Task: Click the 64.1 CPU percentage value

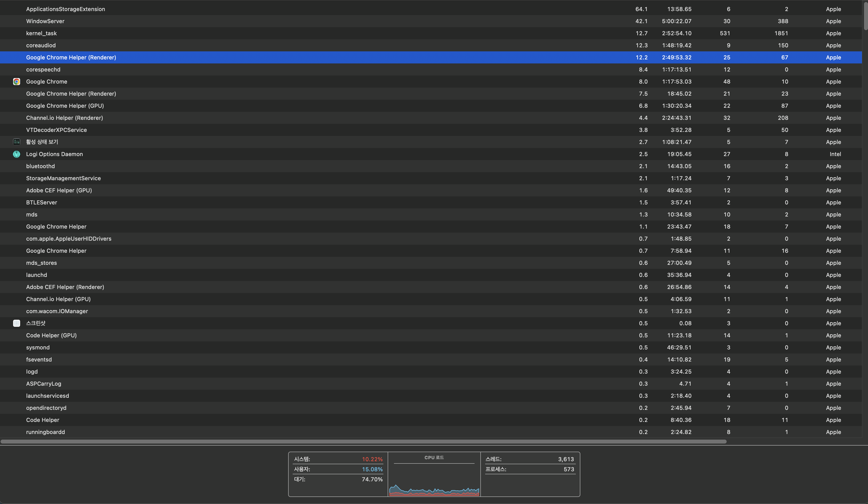Action: pos(641,9)
